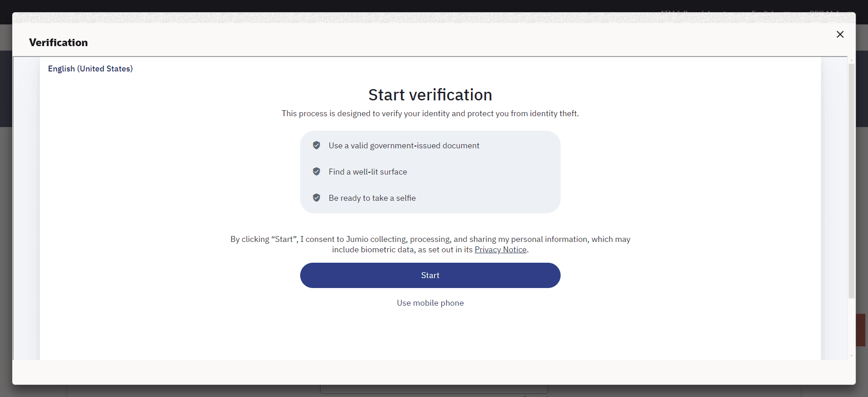Click the Start verification heading
This screenshot has width=868, height=397.
[430, 95]
